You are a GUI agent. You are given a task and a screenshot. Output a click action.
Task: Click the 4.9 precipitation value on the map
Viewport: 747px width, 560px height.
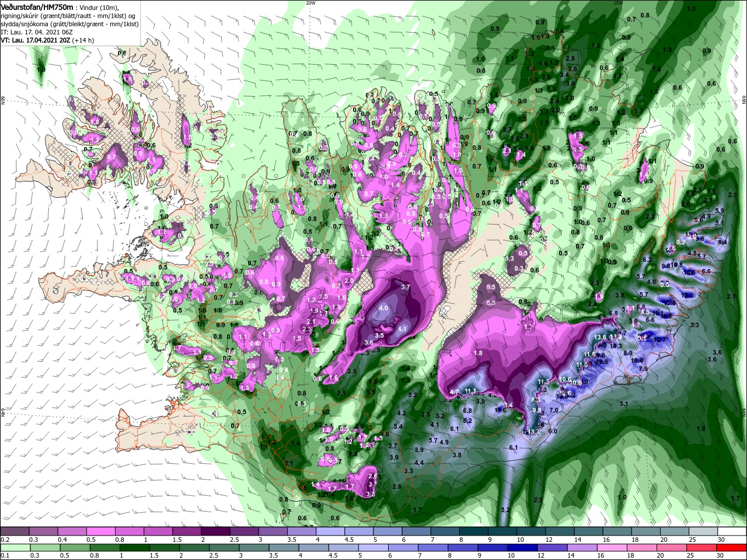(x=444, y=442)
